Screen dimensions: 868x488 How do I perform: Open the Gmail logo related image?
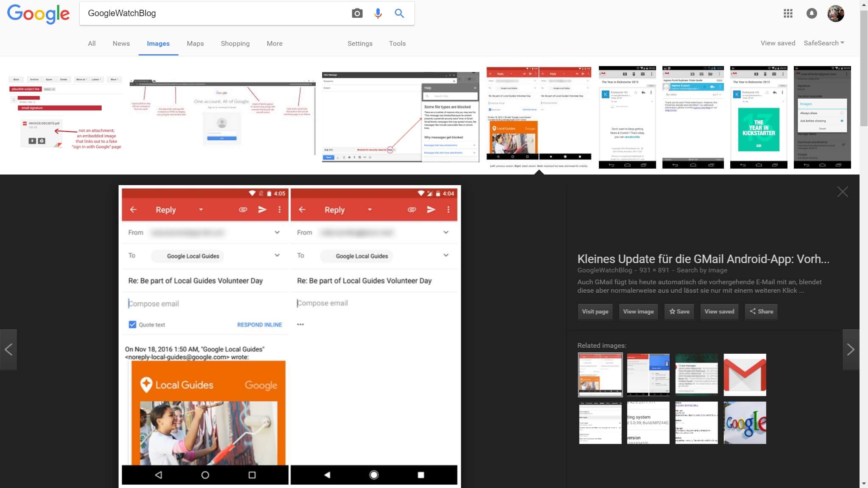click(x=745, y=375)
